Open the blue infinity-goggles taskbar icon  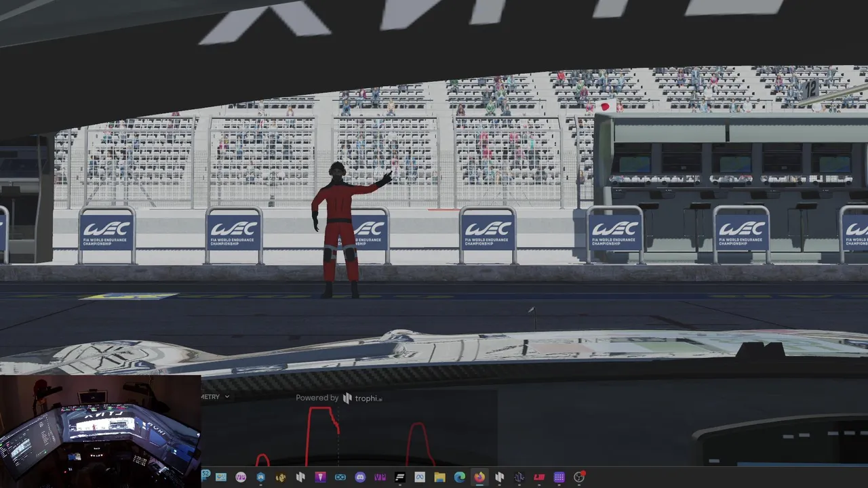tap(340, 477)
